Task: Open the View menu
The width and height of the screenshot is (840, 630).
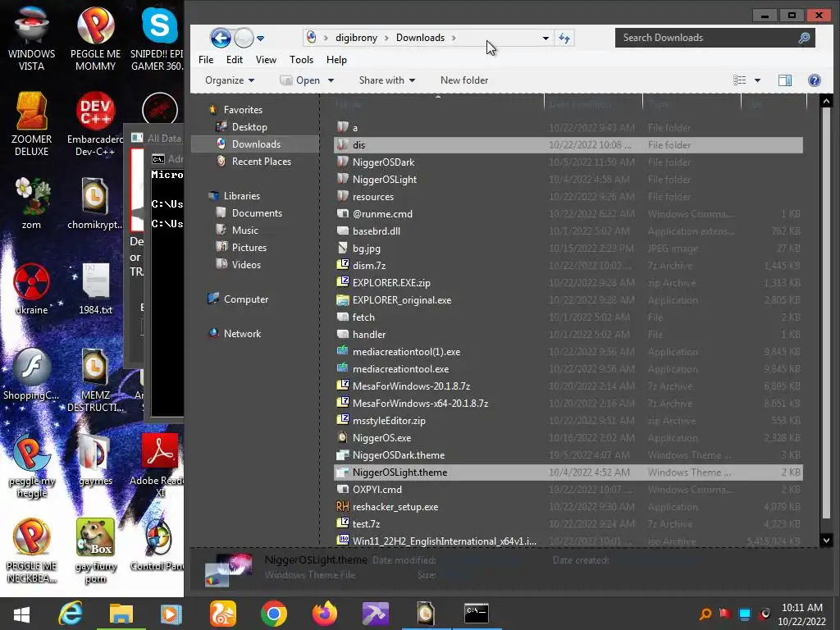Action: [x=266, y=59]
